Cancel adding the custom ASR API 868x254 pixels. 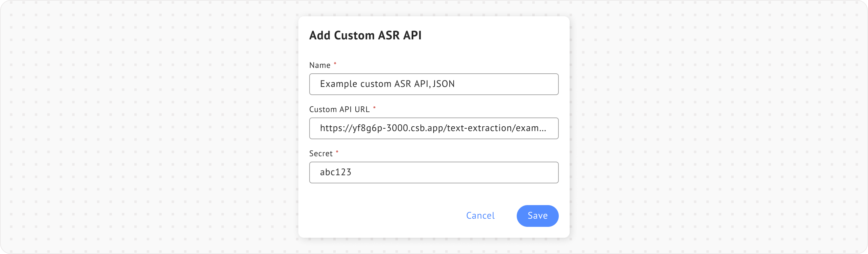coord(480,216)
